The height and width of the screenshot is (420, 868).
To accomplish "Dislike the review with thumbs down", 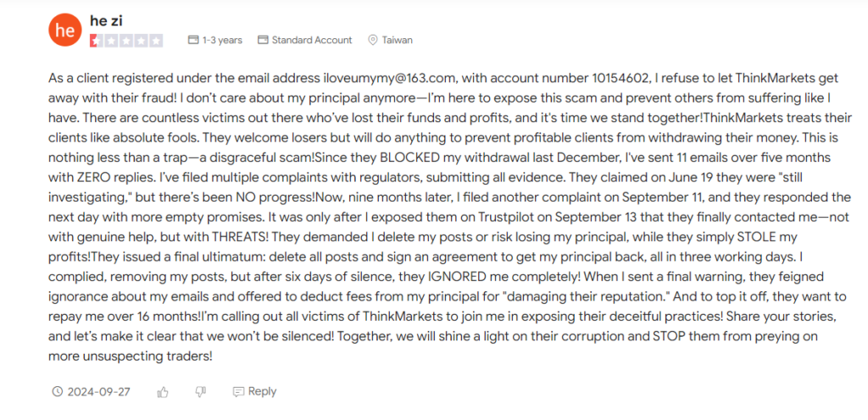I will (200, 392).
